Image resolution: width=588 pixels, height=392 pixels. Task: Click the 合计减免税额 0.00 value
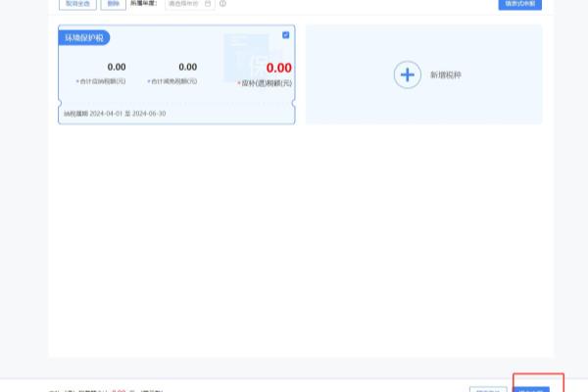click(188, 68)
